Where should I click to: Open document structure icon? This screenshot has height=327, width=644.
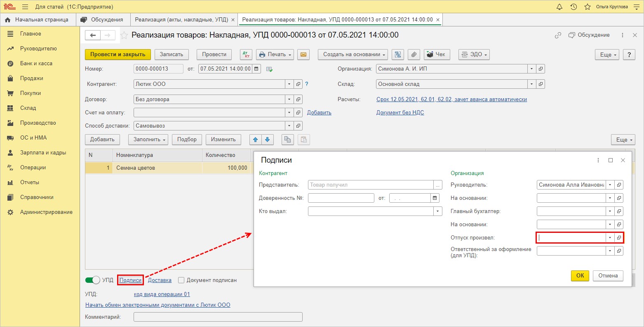[398, 54]
